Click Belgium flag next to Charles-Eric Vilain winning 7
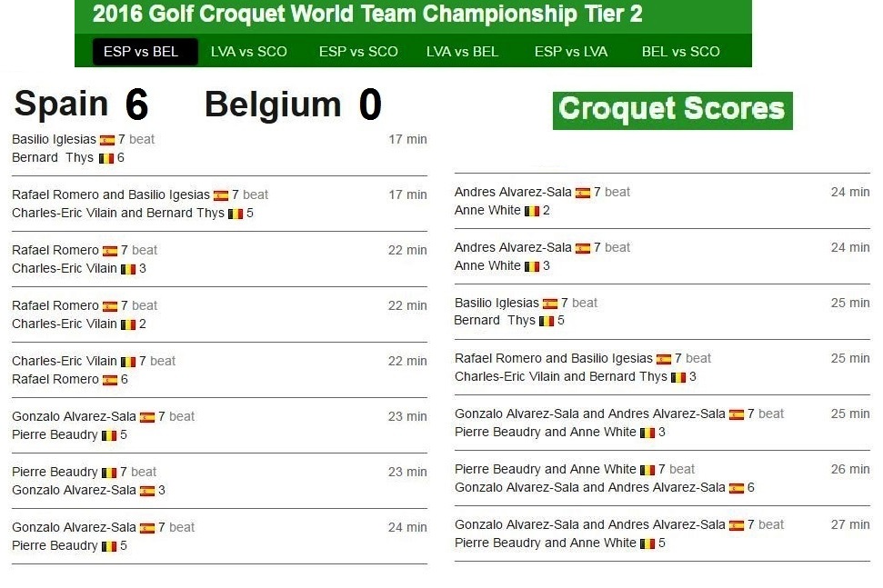 (x=128, y=362)
